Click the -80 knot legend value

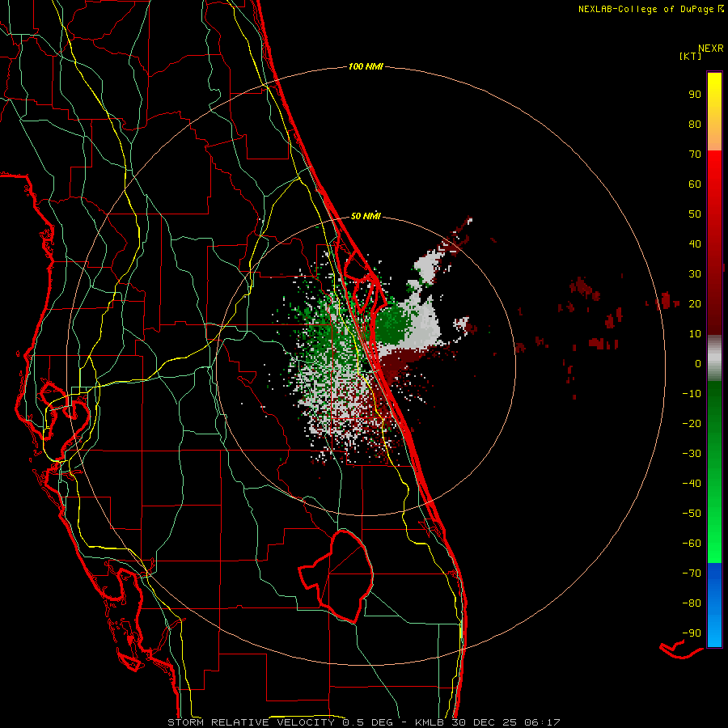tap(692, 603)
